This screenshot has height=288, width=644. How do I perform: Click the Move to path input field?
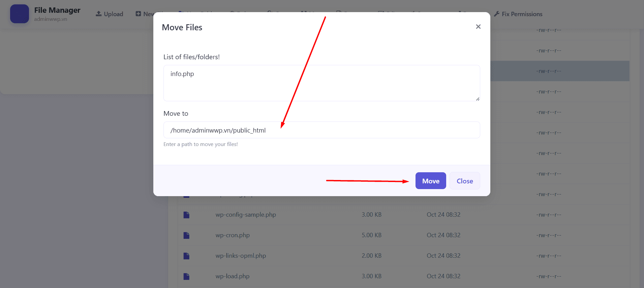tap(321, 130)
